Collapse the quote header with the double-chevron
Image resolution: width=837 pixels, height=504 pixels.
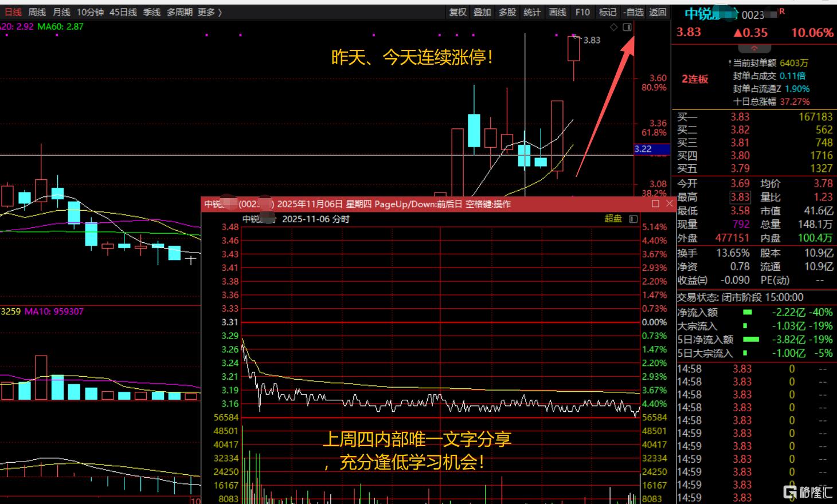(x=754, y=49)
